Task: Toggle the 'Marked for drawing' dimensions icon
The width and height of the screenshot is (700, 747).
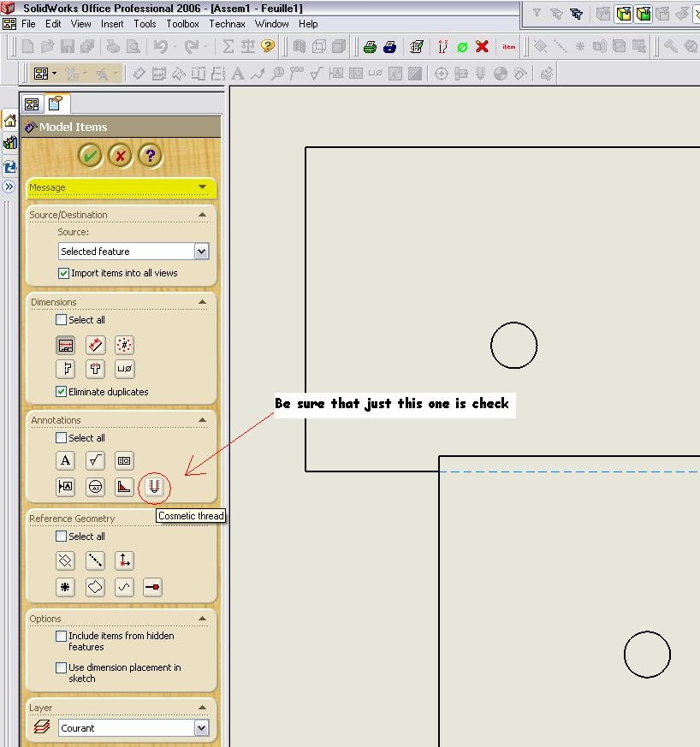Action: [x=65, y=345]
